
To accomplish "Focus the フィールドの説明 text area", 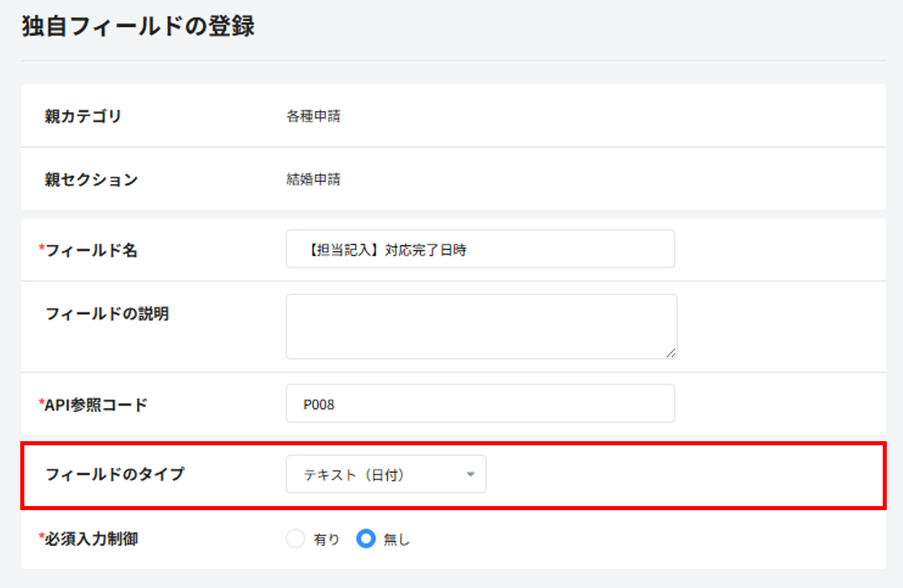I will 480,325.
